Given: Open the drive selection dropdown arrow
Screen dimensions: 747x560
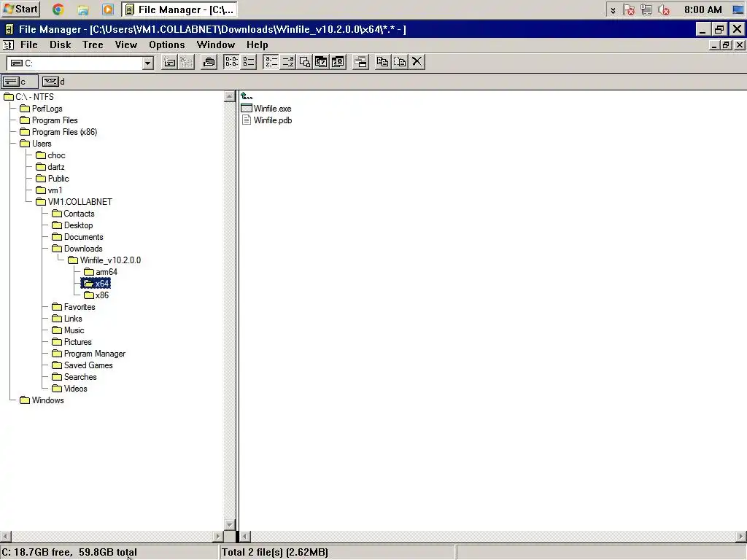Looking at the screenshot, I should pos(147,63).
